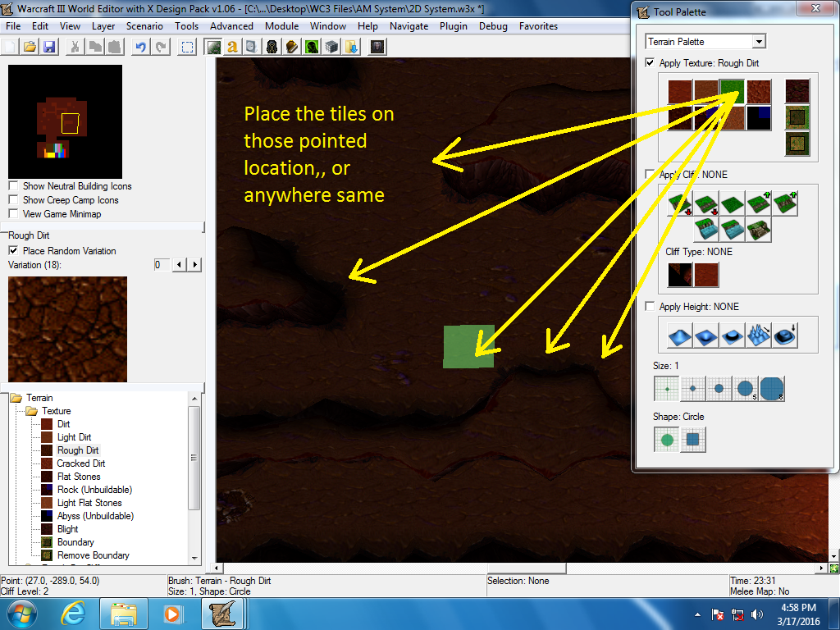This screenshot has width=840, height=630.
Task: Select the shallow water cliff tool
Action: (733, 230)
